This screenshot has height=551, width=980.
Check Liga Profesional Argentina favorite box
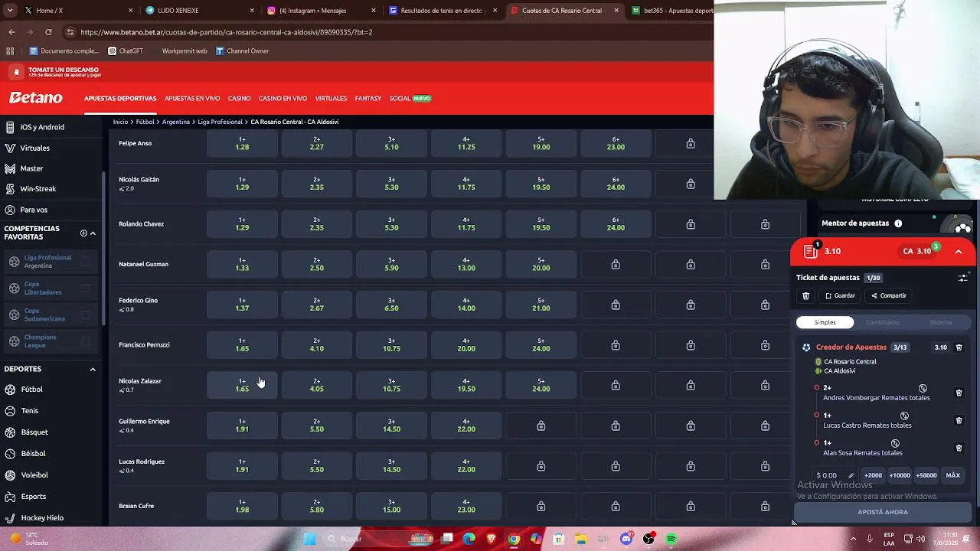pos(86,262)
